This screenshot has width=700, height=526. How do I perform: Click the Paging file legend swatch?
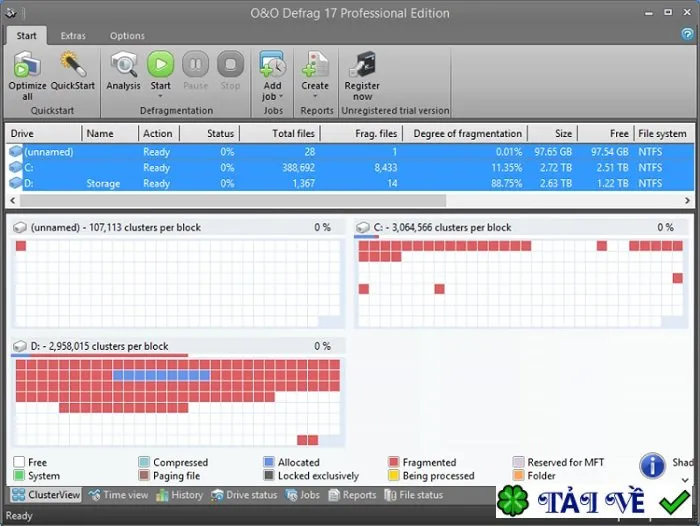click(144, 475)
